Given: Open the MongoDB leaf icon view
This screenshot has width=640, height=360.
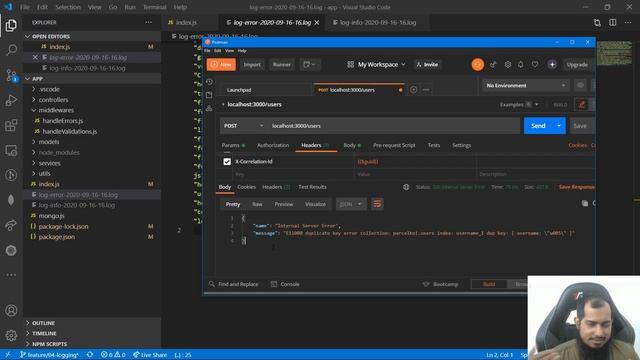Looking at the screenshot, I should pyautogui.click(x=11, y=200).
